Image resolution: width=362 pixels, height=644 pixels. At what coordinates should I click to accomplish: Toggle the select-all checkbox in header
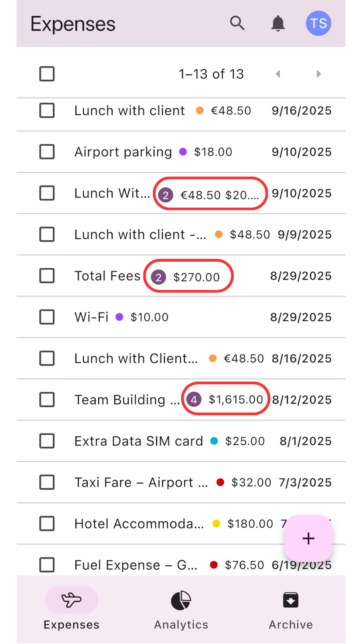(47, 74)
